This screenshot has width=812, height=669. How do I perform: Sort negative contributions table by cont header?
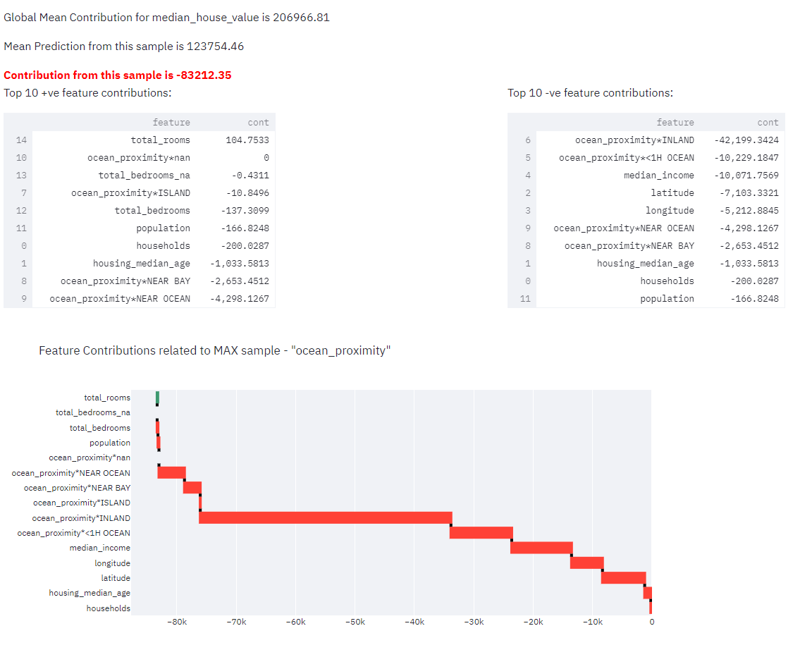(768, 123)
